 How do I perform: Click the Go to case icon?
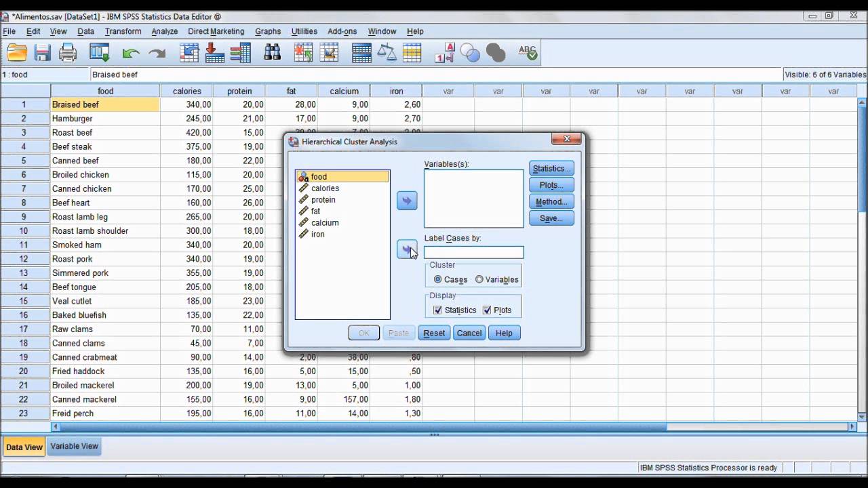(x=190, y=52)
